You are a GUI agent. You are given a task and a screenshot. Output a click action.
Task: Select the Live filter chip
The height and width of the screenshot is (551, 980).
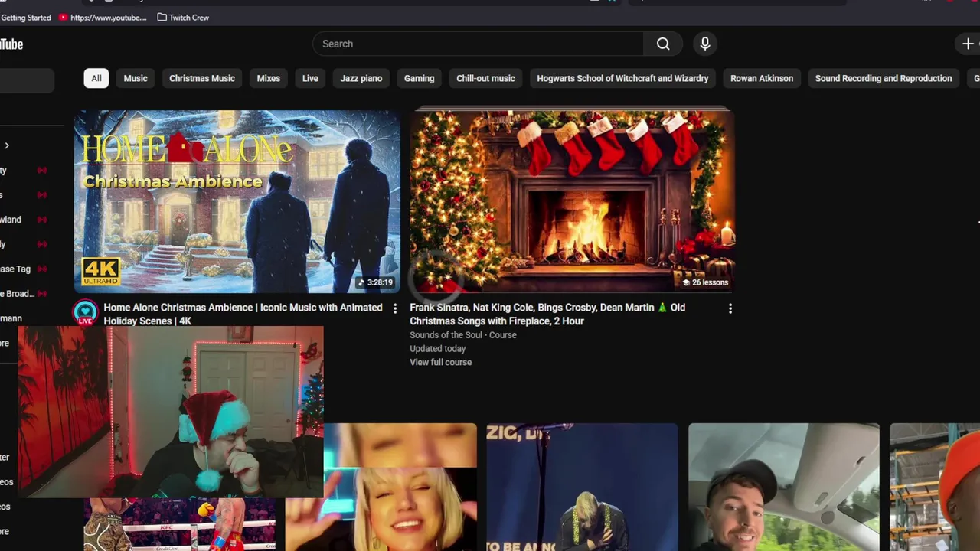click(x=310, y=78)
